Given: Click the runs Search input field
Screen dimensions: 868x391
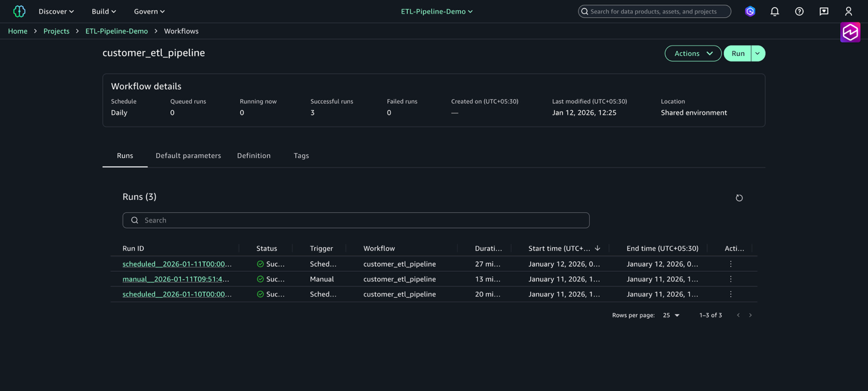Looking at the screenshot, I should click(x=356, y=220).
